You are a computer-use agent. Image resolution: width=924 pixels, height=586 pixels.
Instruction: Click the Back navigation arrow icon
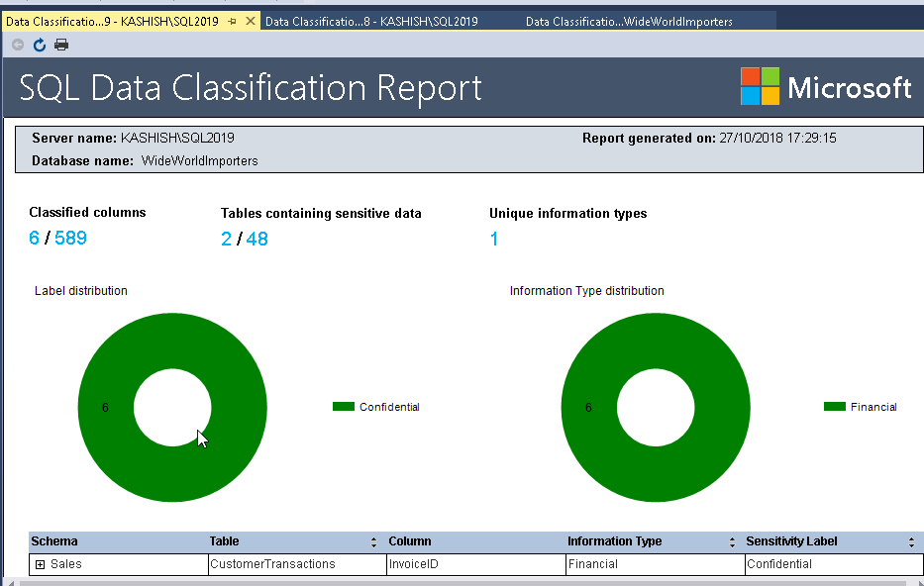(18, 45)
